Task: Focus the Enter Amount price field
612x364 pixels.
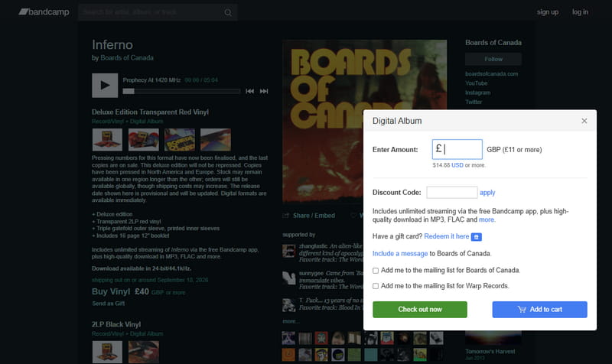Action: coord(457,149)
